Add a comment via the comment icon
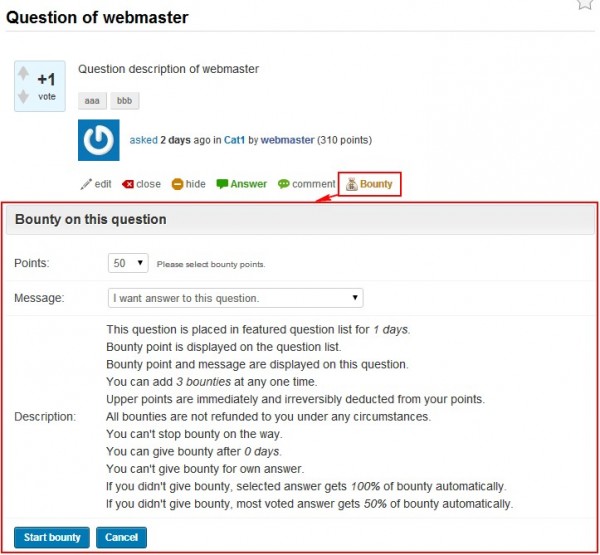The height and width of the screenshot is (555, 600). pyautogui.click(x=284, y=184)
